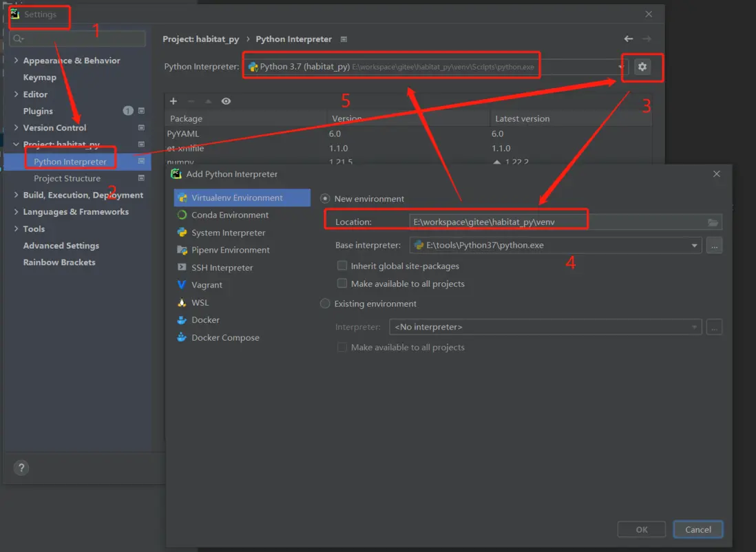This screenshot has height=552, width=756.
Task: Select Virtualenv Environment type
Action: point(242,198)
